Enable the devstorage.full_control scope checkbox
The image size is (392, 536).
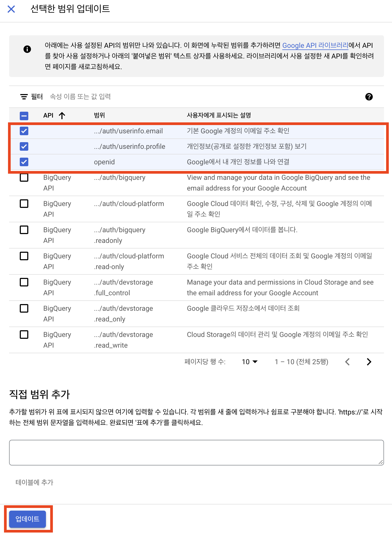24,282
